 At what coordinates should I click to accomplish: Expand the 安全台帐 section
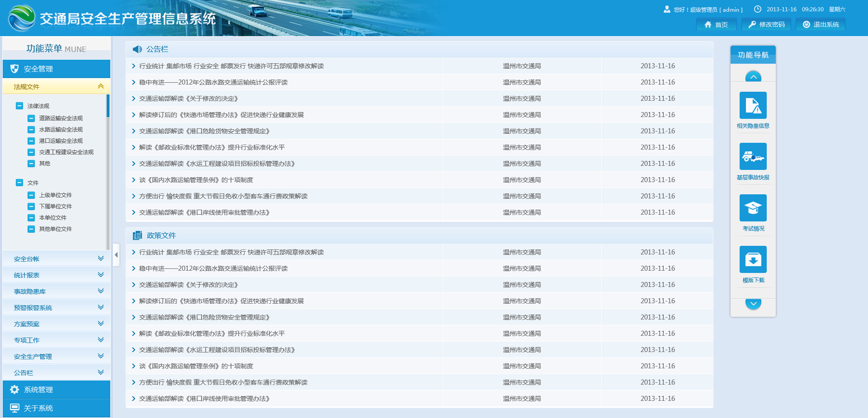[x=57, y=258]
